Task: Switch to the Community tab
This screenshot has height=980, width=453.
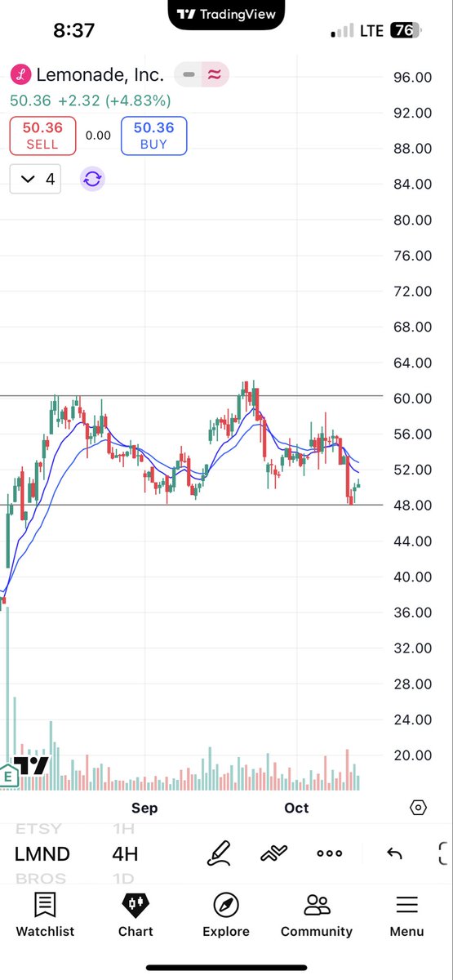Action: tap(317, 915)
